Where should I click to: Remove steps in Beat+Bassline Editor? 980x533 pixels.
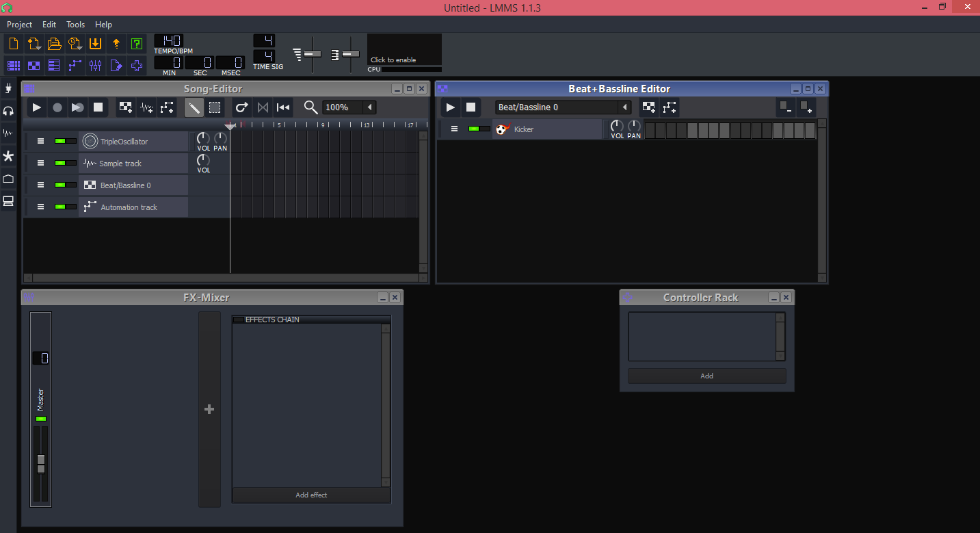pyautogui.click(x=786, y=107)
